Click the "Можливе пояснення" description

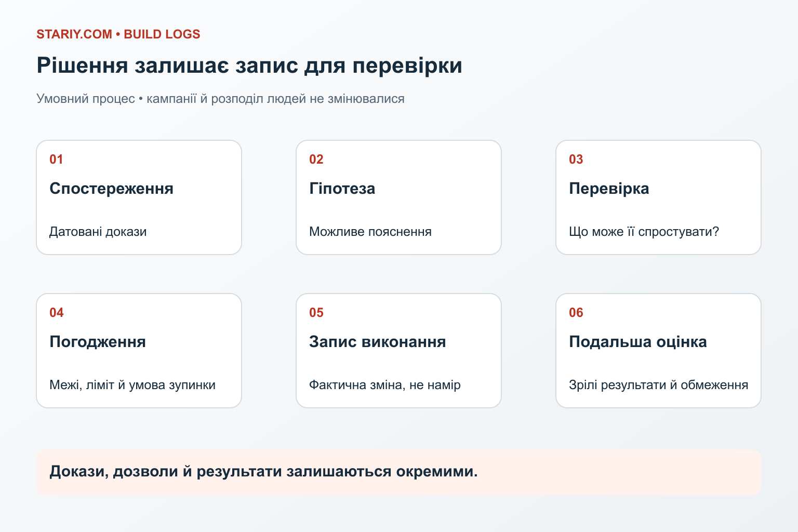click(x=370, y=232)
